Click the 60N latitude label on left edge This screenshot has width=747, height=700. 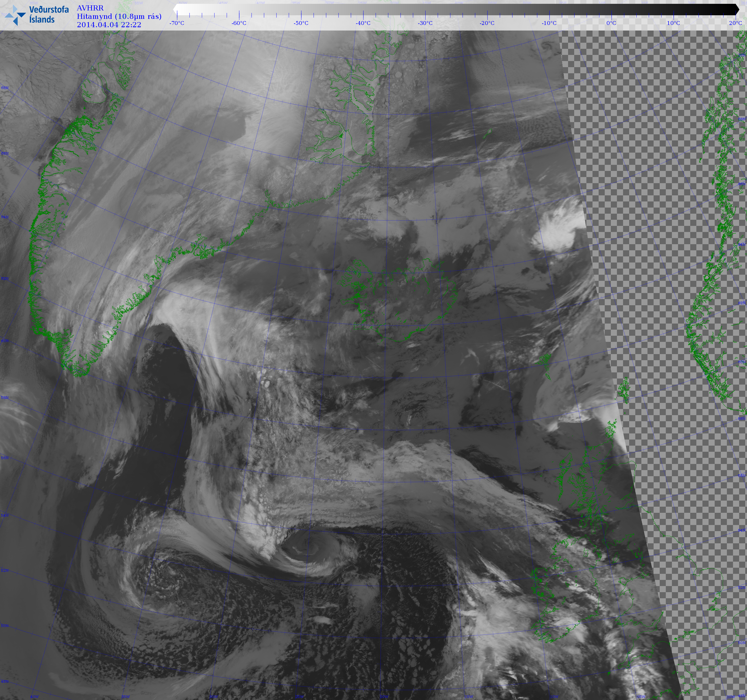point(5,341)
